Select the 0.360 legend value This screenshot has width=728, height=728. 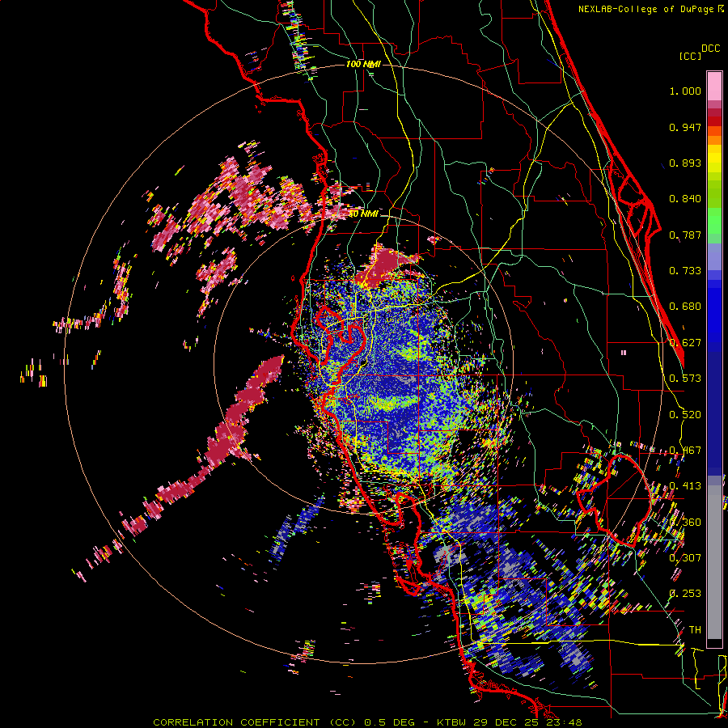pyautogui.click(x=685, y=523)
